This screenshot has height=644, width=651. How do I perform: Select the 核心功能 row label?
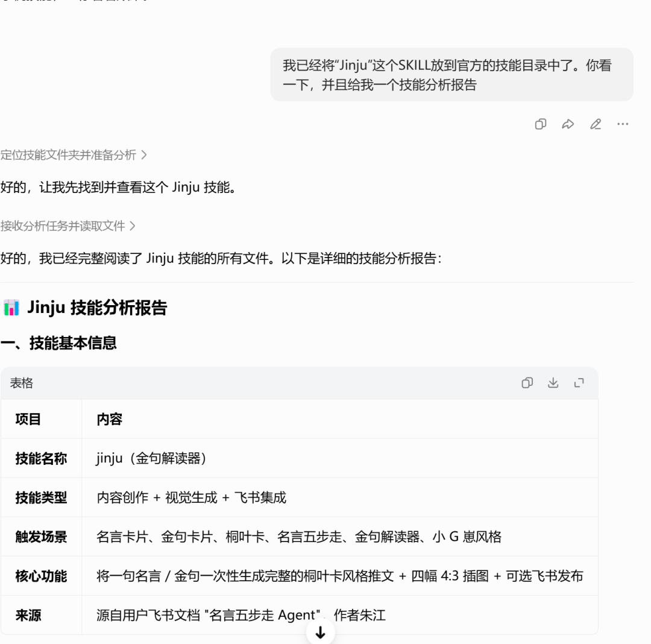point(41,576)
